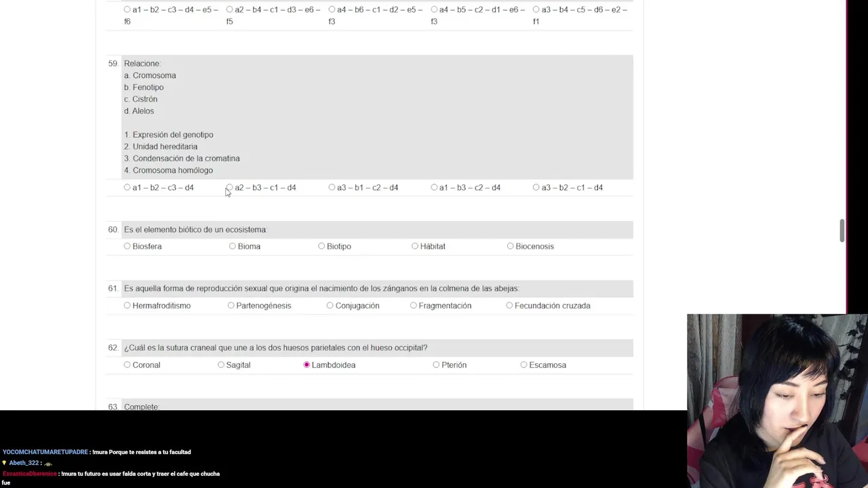
Task: Click the page vertical scrollbar thumb
Action: (842, 230)
